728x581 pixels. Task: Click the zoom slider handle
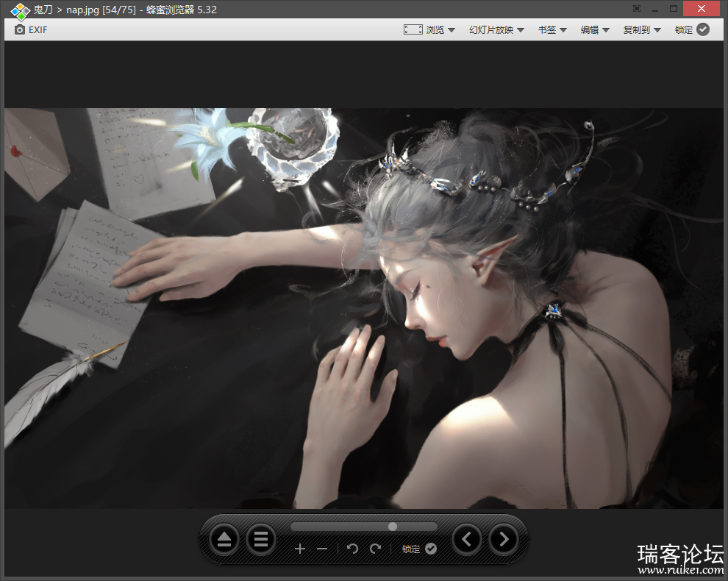[x=393, y=526]
